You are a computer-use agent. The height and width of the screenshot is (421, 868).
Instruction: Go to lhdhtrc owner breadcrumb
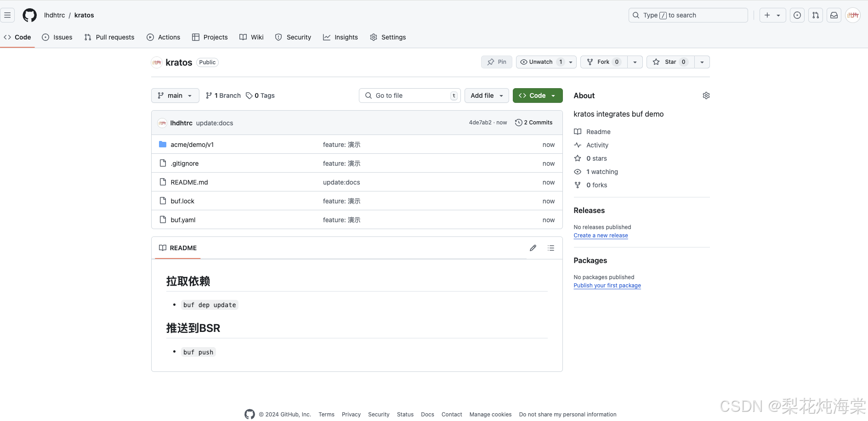[54, 15]
